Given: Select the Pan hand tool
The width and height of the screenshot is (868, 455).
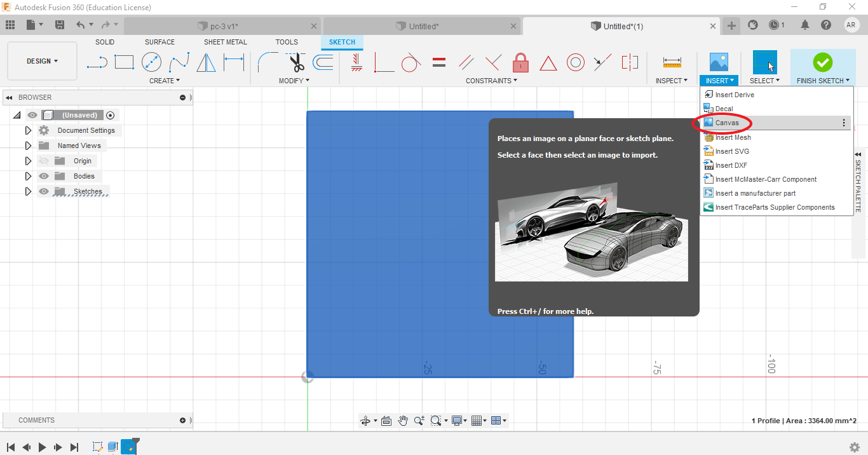Looking at the screenshot, I should click(x=403, y=421).
